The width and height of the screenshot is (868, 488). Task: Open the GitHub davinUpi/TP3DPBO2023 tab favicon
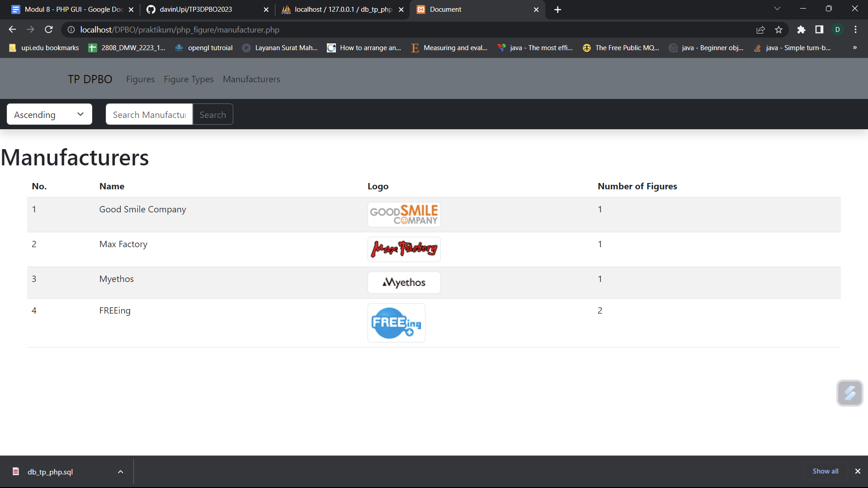pos(151,9)
